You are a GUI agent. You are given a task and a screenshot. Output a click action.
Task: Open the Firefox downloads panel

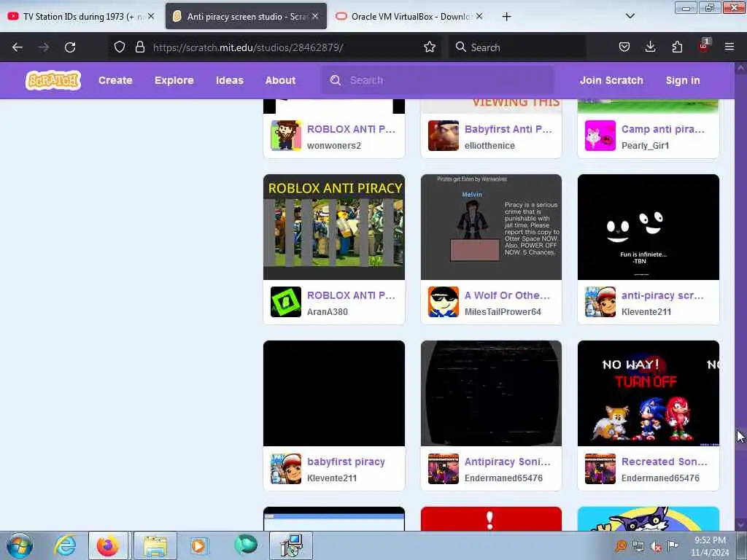[x=650, y=47]
